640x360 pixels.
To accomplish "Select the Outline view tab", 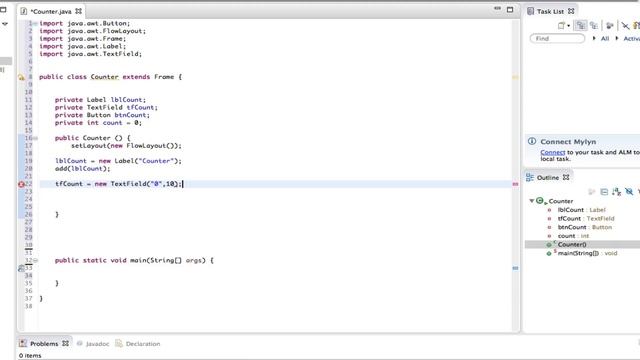I will tap(548, 178).
